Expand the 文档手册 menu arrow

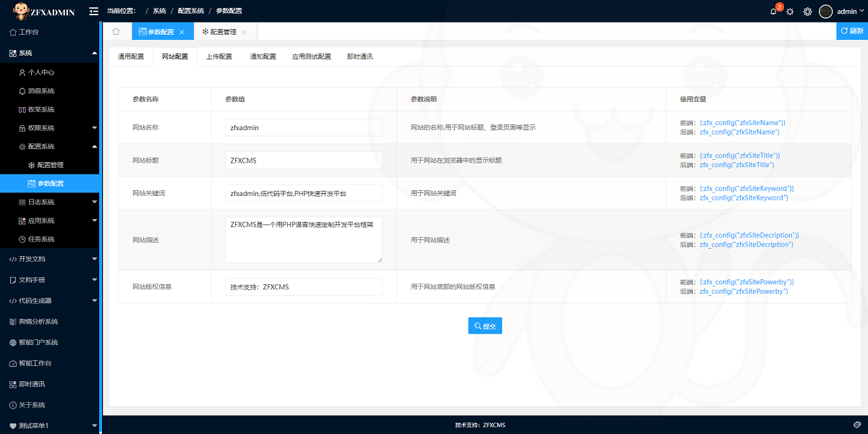(x=94, y=279)
